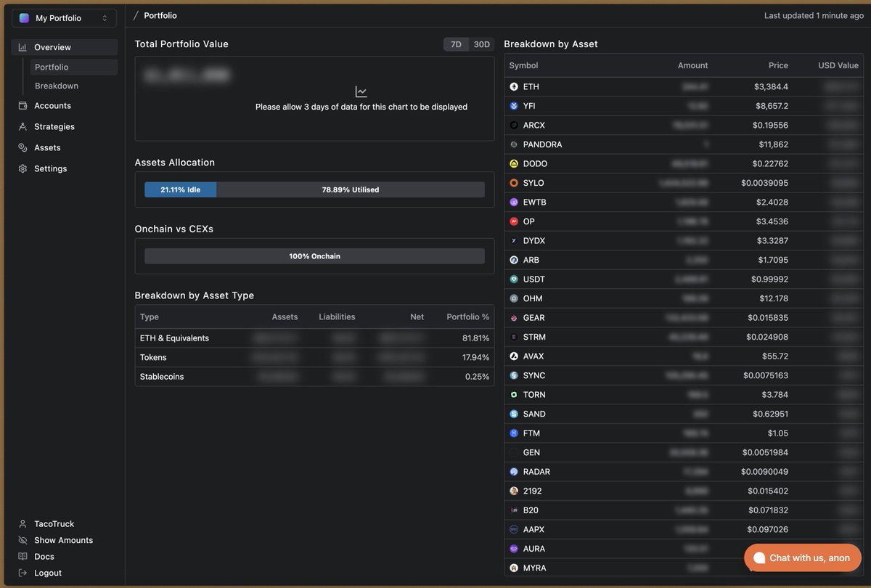Select the MYRA row label
Screen dimensions: 871x588
(x=535, y=568)
